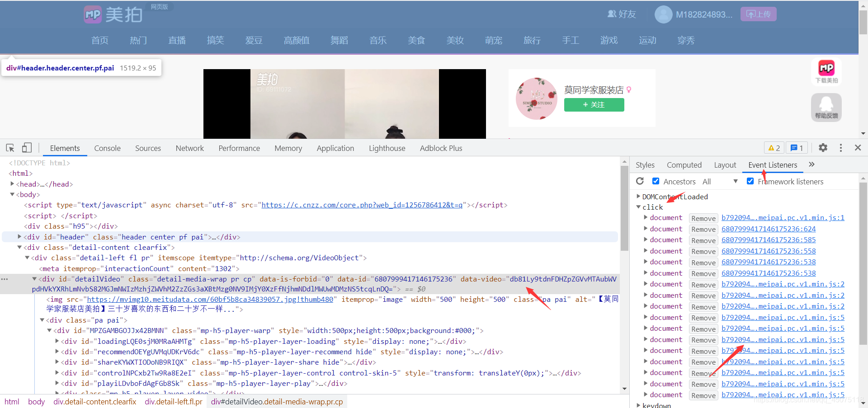Open the DevTools more options menu

[840, 148]
